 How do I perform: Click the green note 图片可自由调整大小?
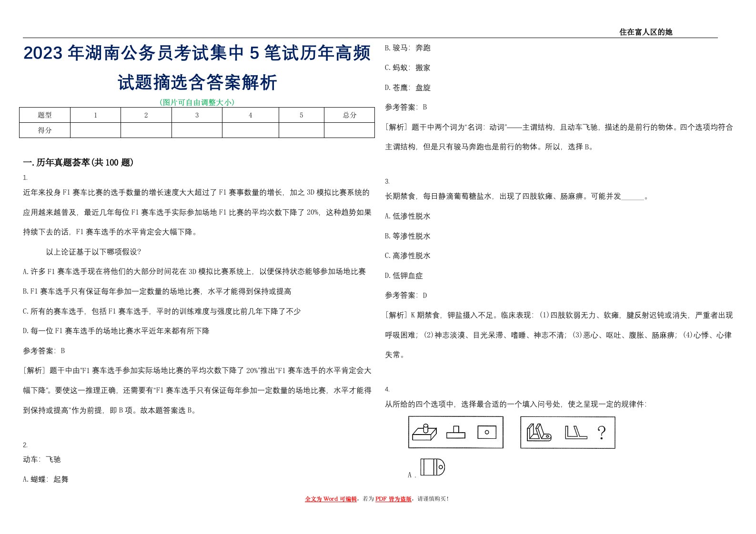tap(197, 102)
